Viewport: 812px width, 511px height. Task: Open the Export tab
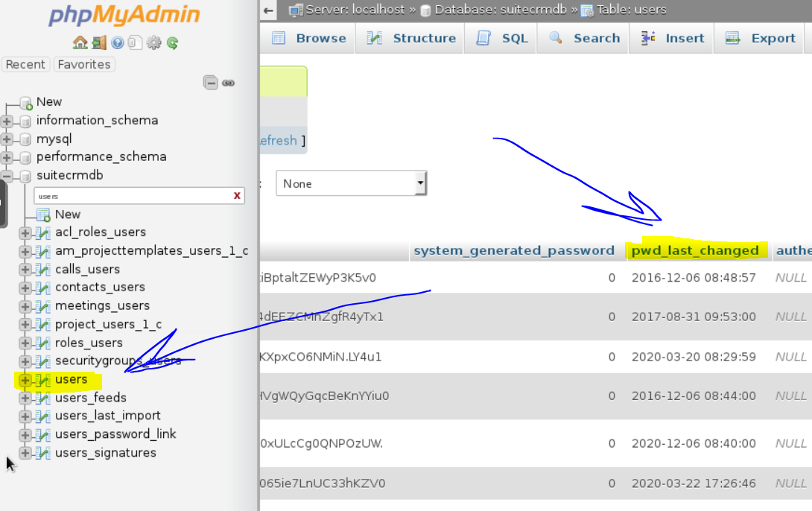760,38
